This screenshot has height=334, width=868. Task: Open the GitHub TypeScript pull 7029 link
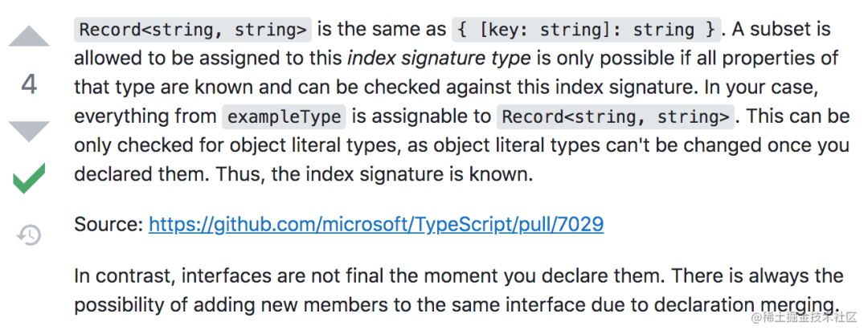point(376,225)
